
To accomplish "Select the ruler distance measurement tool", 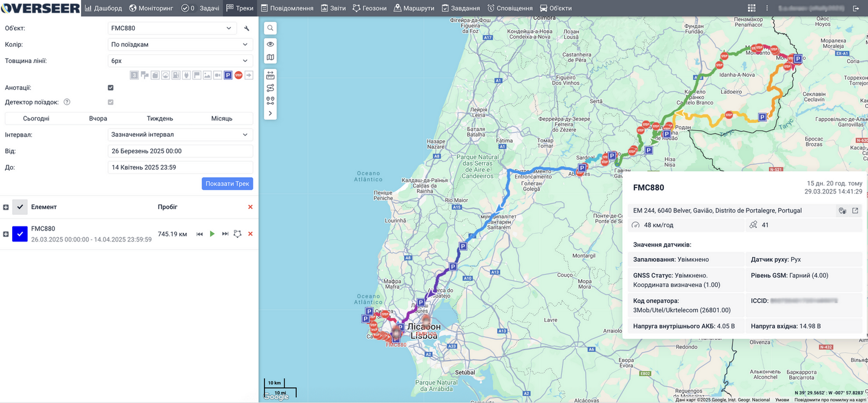I will click(x=270, y=75).
